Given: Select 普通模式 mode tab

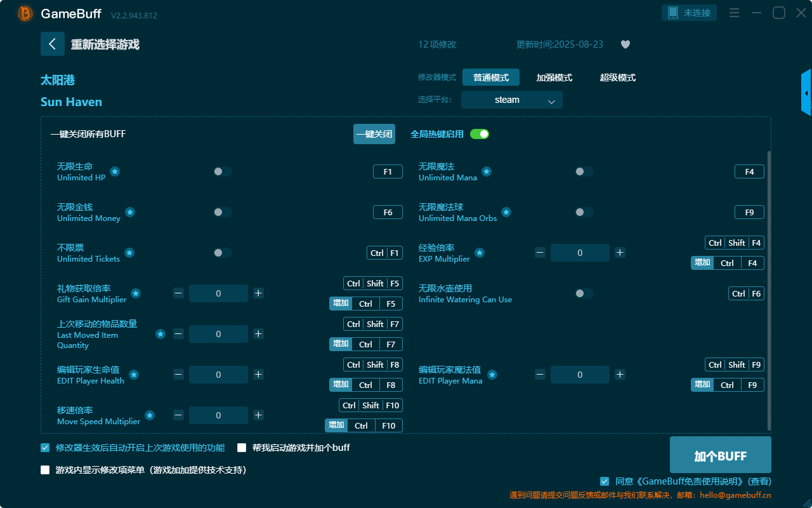Looking at the screenshot, I should (491, 77).
